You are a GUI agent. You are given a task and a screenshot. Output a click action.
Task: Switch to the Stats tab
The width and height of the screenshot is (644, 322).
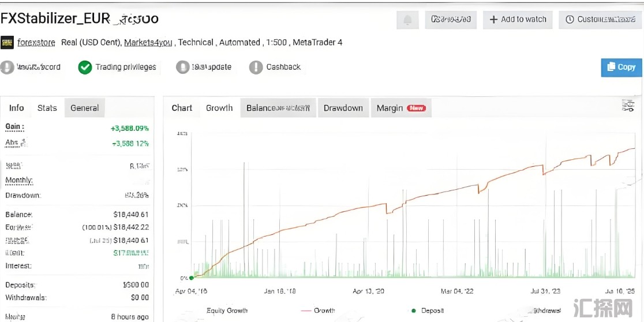pyautogui.click(x=47, y=108)
